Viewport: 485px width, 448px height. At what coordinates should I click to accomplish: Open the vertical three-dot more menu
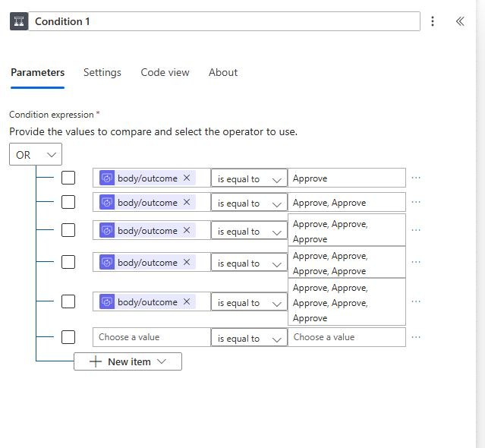433,21
